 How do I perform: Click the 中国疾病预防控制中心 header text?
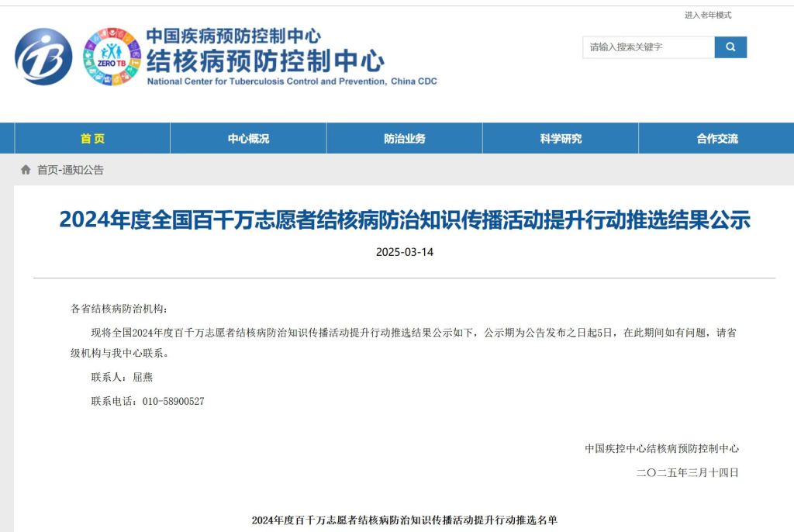pos(233,36)
